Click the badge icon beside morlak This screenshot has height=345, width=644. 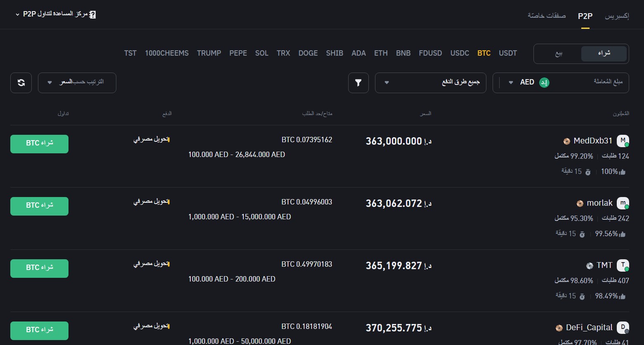(x=580, y=204)
